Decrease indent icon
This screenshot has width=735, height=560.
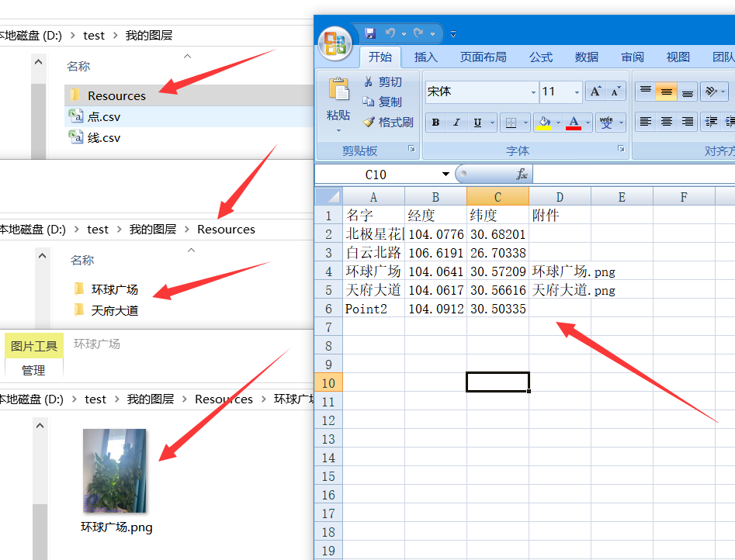[x=711, y=122]
